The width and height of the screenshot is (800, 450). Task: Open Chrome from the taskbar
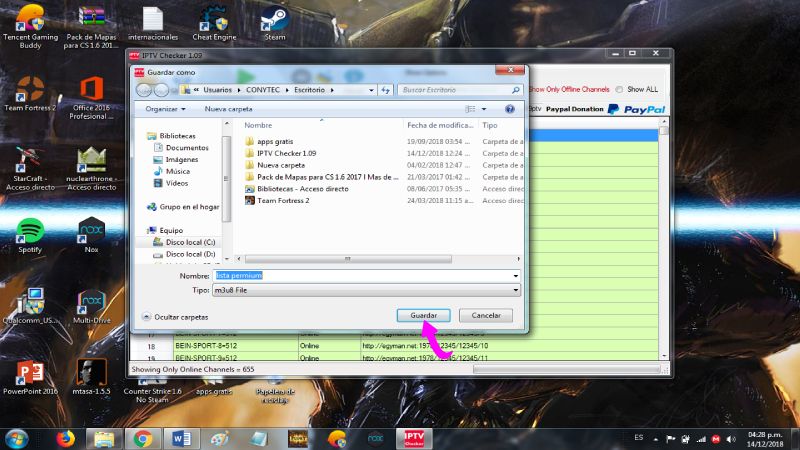point(143,439)
